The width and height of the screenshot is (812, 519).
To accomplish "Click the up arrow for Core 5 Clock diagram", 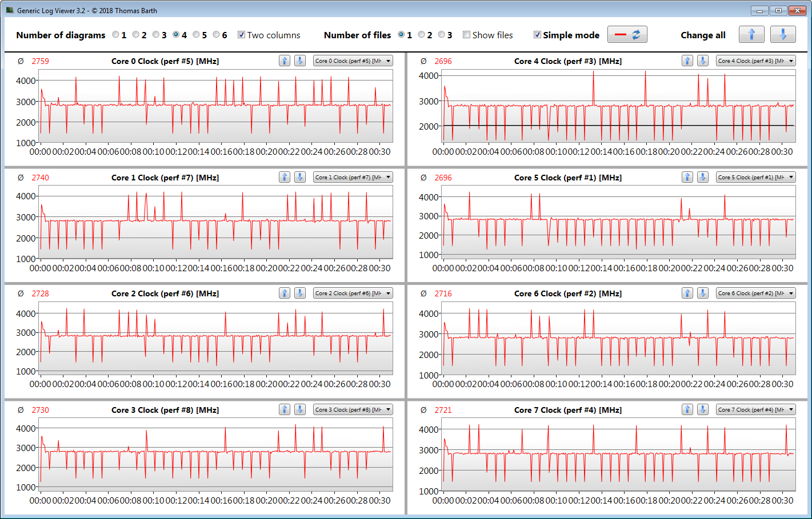I will coord(687,177).
